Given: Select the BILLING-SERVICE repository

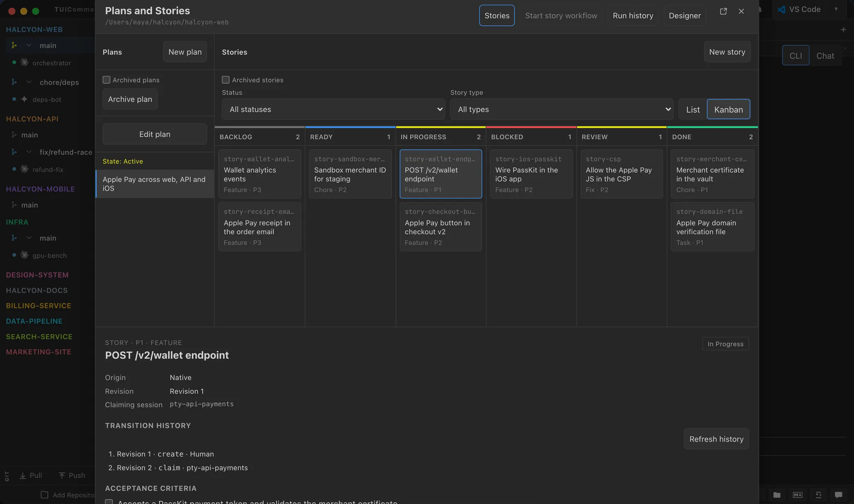Looking at the screenshot, I should click(38, 306).
